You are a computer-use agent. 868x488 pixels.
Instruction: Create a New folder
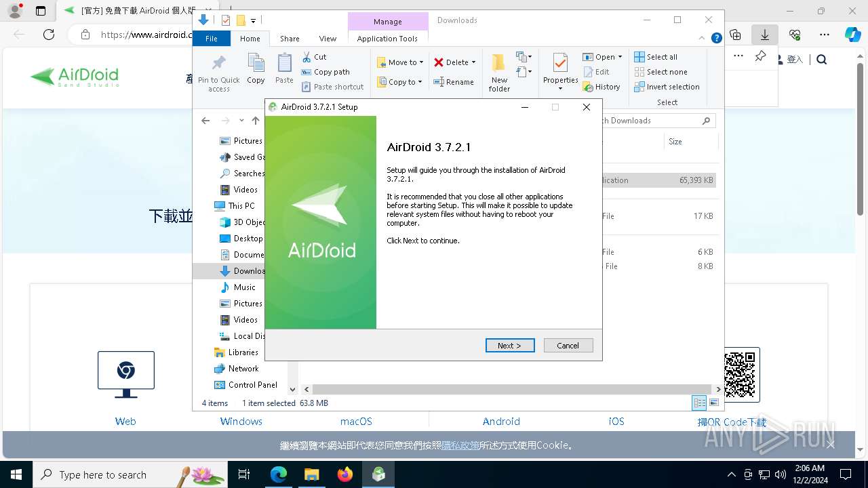499,73
